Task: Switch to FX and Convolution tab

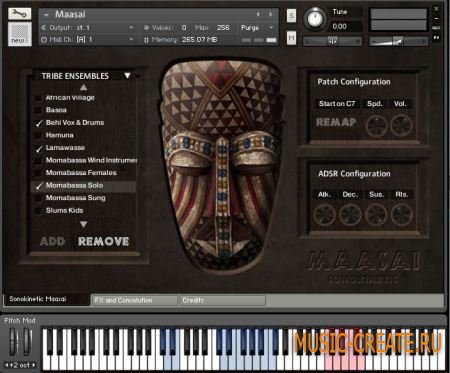Action: (135, 300)
